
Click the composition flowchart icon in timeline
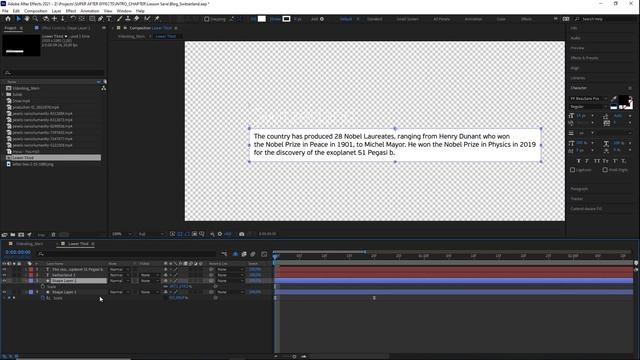tap(224, 254)
